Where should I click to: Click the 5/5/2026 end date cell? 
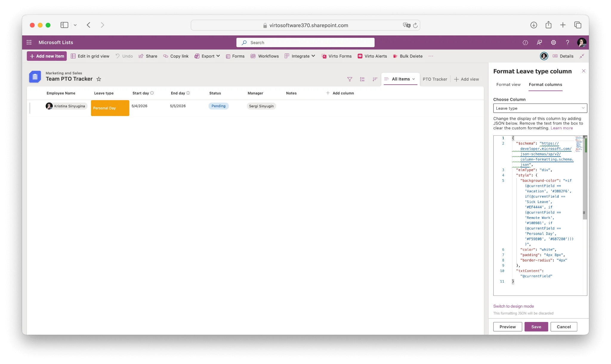[178, 106]
